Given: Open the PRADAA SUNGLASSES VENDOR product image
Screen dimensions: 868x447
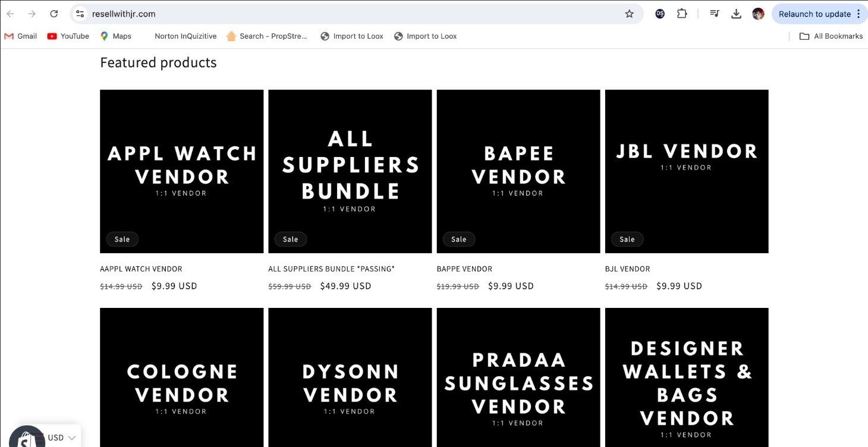Looking at the screenshot, I should click(518, 377).
